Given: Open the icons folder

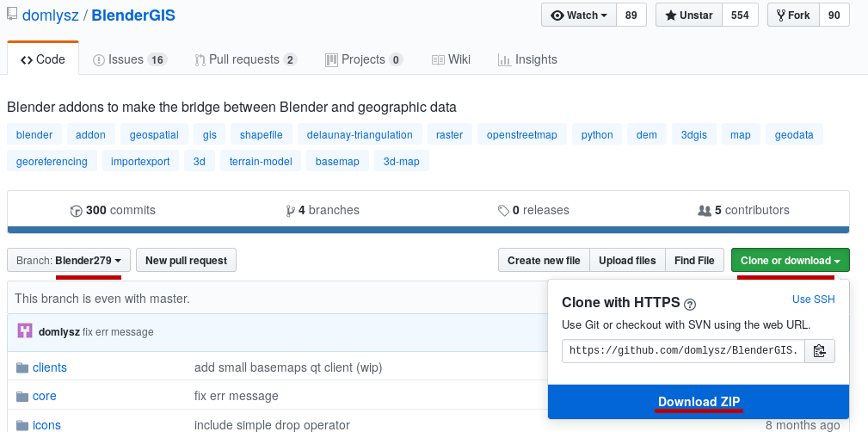Looking at the screenshot, I should [46, 425].
